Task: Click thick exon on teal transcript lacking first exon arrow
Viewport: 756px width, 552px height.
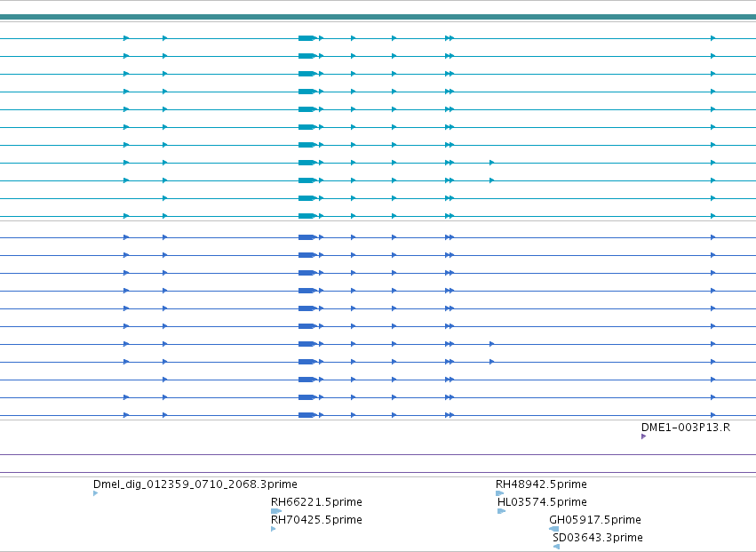Action: tap(307, 198)
